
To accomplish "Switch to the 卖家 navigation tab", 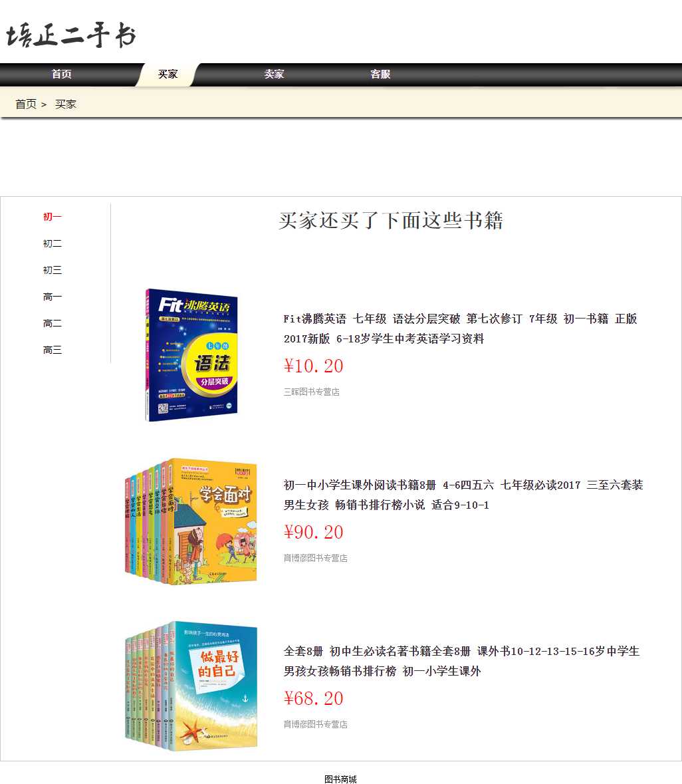I will coord(274,74).
